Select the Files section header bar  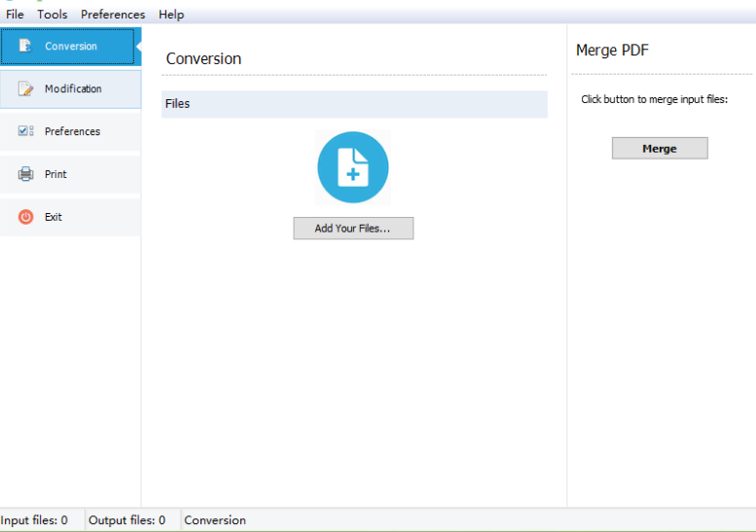(x=354, y=104)
